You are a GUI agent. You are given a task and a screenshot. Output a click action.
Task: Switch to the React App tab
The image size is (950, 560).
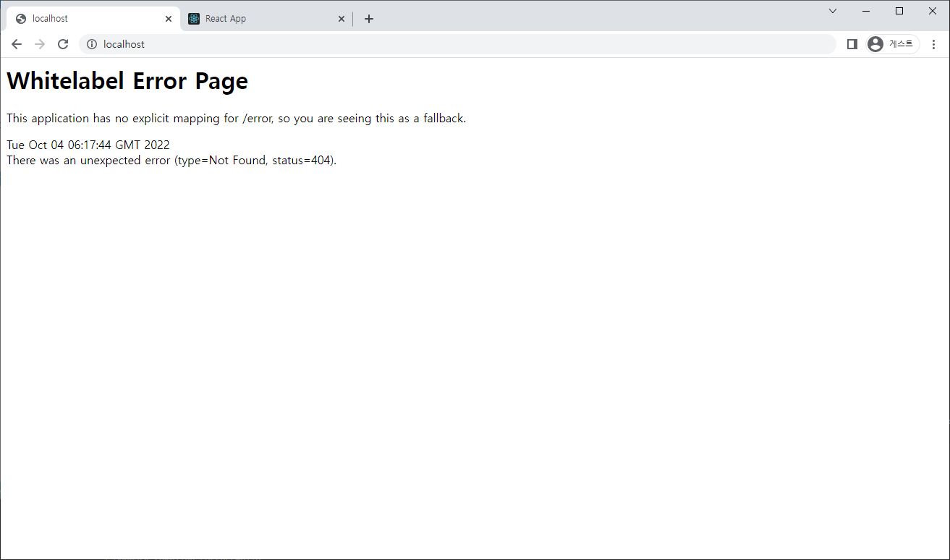(253, 18)
